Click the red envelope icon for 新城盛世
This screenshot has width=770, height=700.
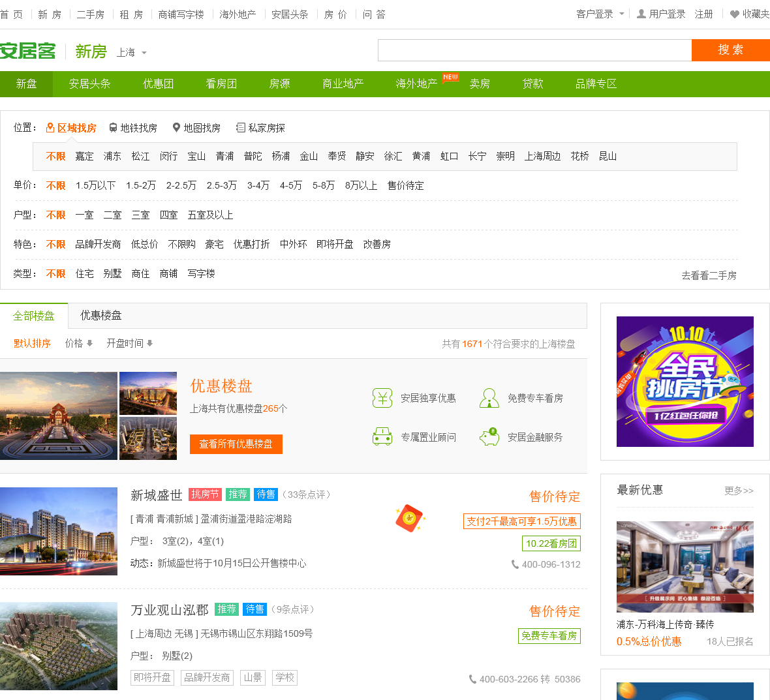click(410, 519)
